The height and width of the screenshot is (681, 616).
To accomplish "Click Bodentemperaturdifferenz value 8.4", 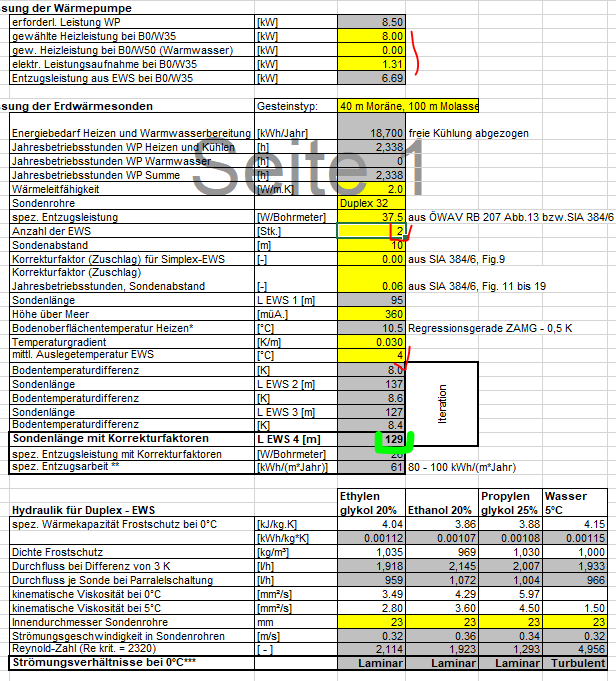I will (x=371, y=425).
